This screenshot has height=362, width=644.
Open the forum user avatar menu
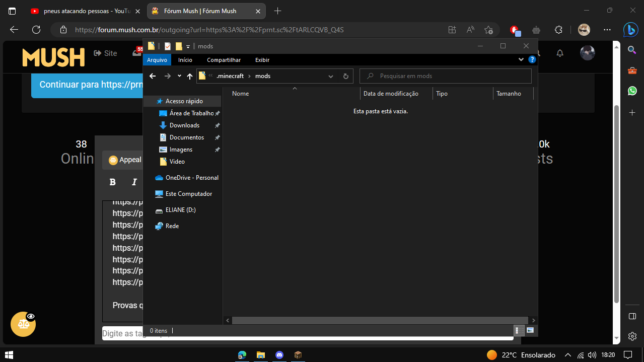588,53
